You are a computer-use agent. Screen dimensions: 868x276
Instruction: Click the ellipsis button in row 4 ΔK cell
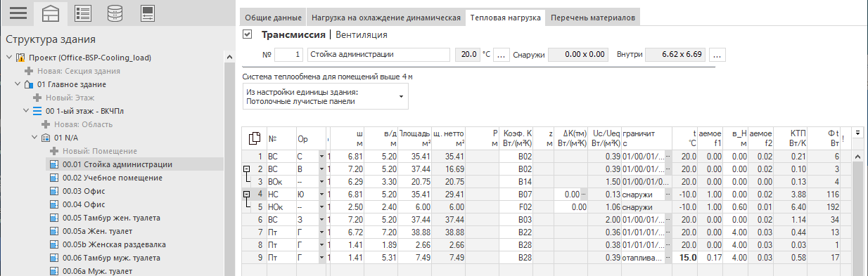point(583,194)
